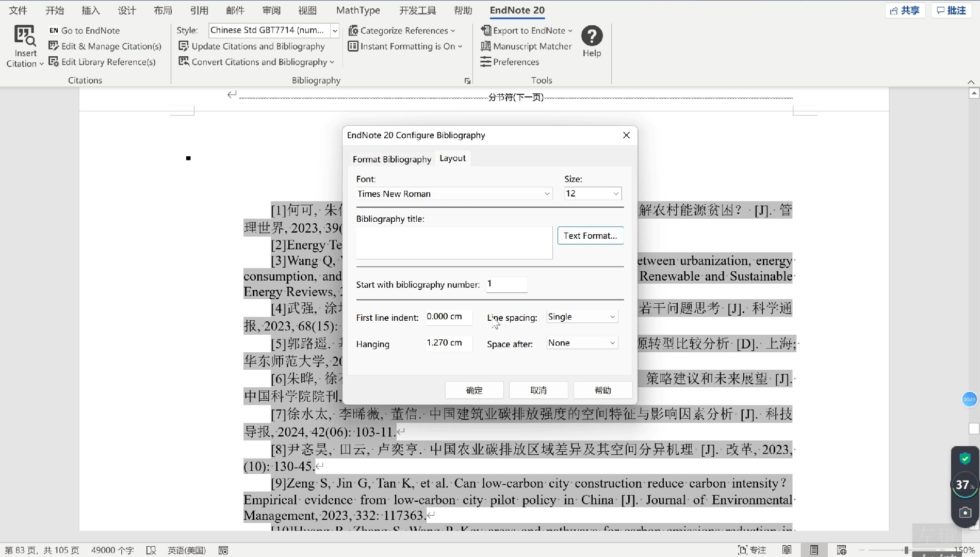980x557 pixels.
Task: Switch to the 视图 ribbon tab
Action: 307,10
